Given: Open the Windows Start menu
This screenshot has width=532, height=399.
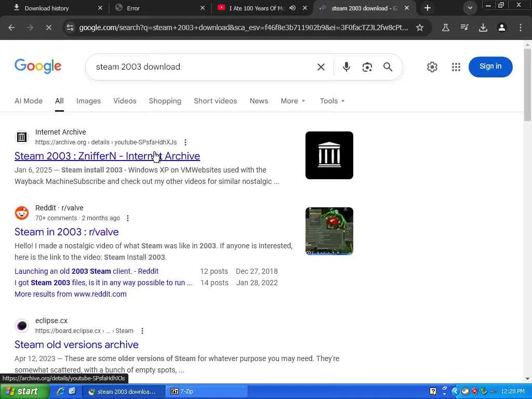Looking at the screenshot, I should pyautogui.click(x=24, y=391).
